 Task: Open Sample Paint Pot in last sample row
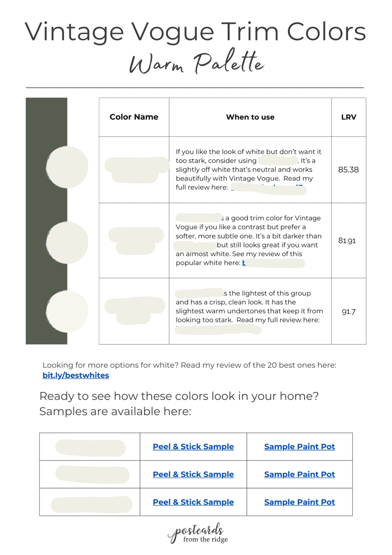click(300, 502)
